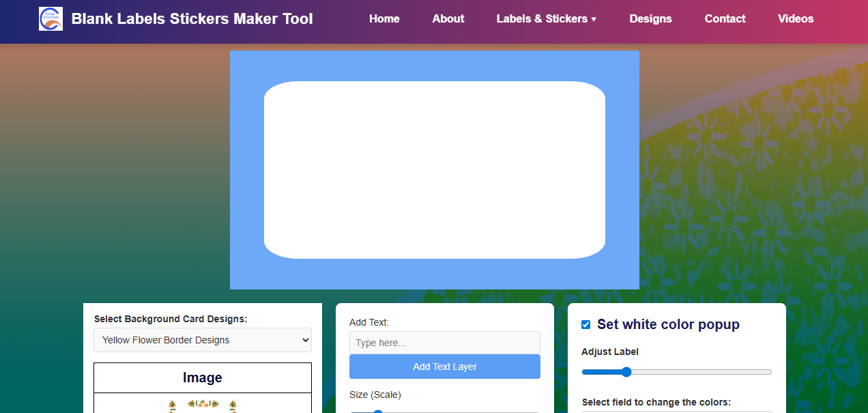The image size is (868, 413).
Task: Click the Size (Scale) label
Action: pyautogui.click(x=375, y=395)
